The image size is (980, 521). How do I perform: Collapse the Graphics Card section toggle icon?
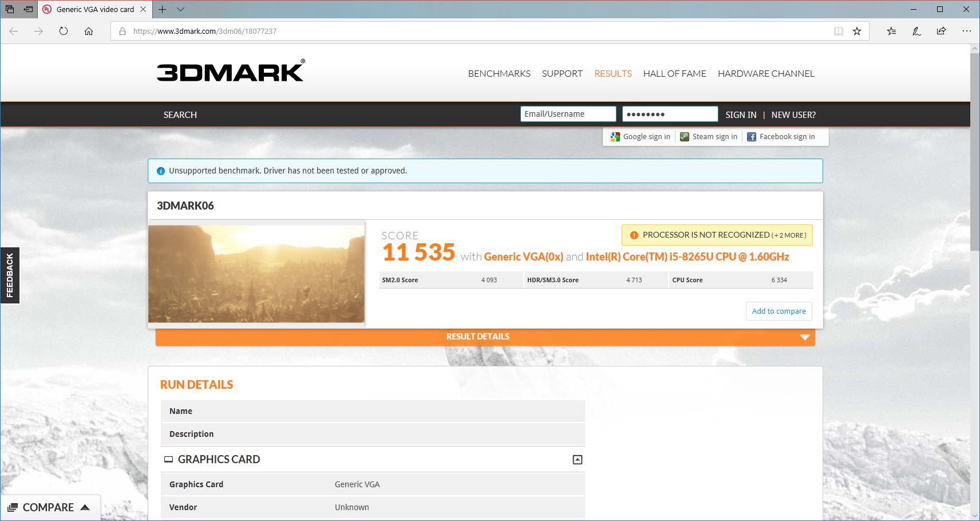tap(578, 460)
